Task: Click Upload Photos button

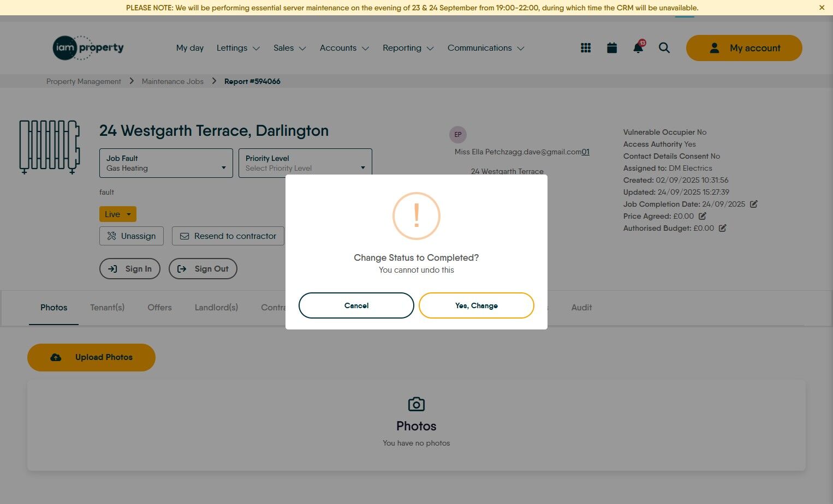Action: click(91, 357)
